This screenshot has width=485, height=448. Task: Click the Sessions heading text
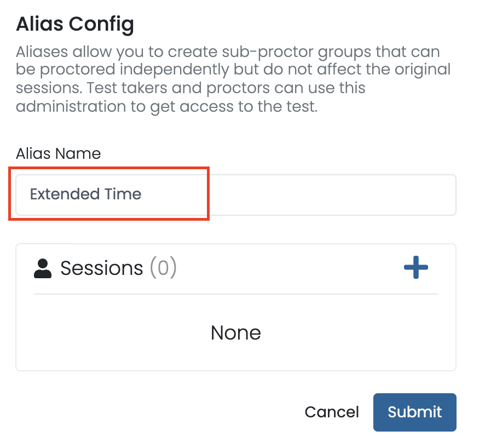click(x=101, y=268)
